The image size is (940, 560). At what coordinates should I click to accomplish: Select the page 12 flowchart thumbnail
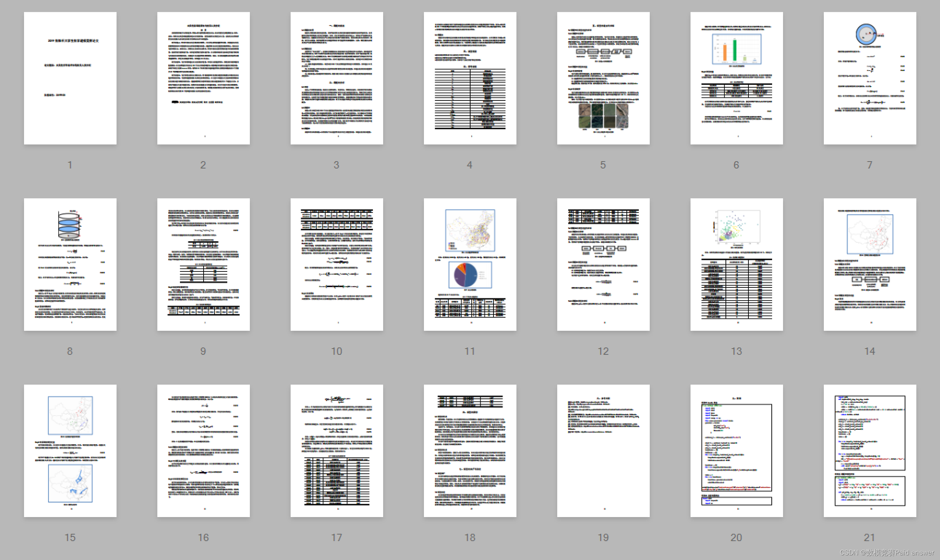[x=603, y=265]
